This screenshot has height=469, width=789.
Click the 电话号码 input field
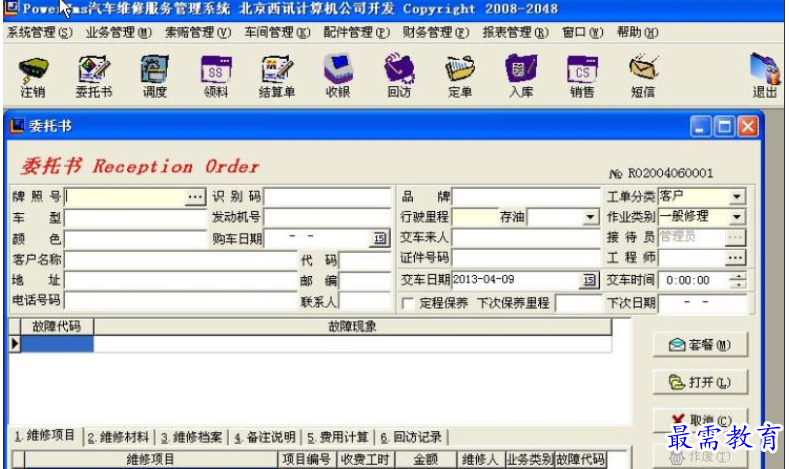pos(181,301)
